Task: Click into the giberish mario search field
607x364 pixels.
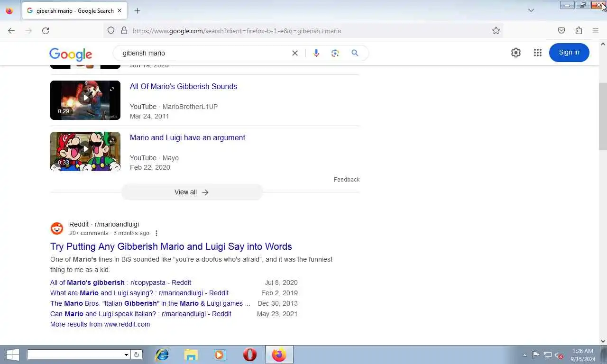Action: click(x=204, y=53)
